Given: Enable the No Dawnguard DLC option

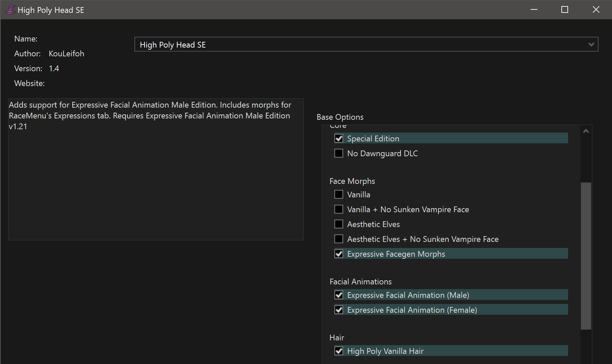Looking at the screenshot, I should (339, 153).
